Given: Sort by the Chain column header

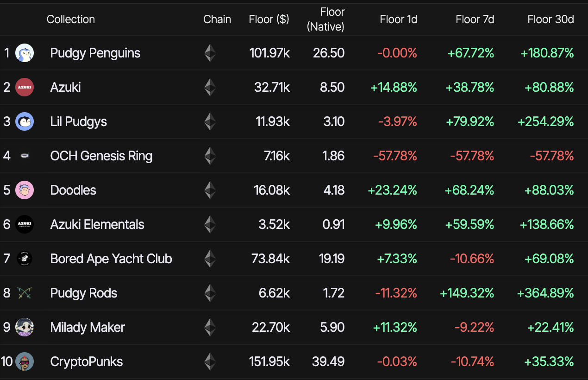Looking at the screenshot, I should coord(217,19).
